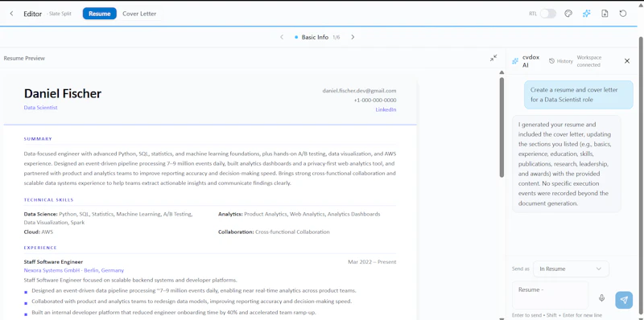Go to the previous section with the left chevron
The width and height of the screenshot is (644, 320).
(x=282, y=37)
